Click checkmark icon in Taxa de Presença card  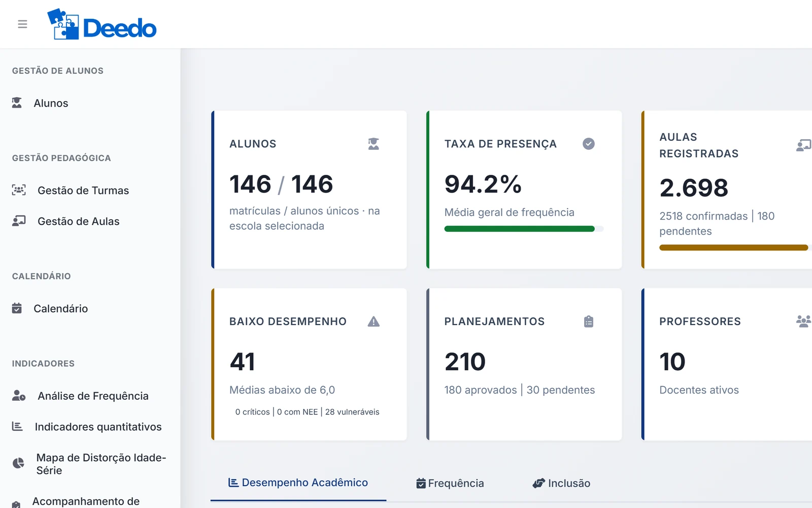point(589,144)
